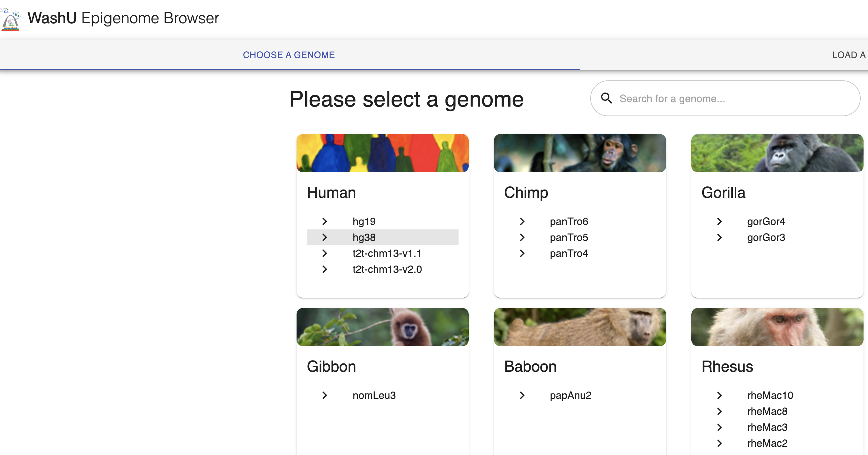
Task: Pick the rheMac8 genome entry
Action: point(767,411)
